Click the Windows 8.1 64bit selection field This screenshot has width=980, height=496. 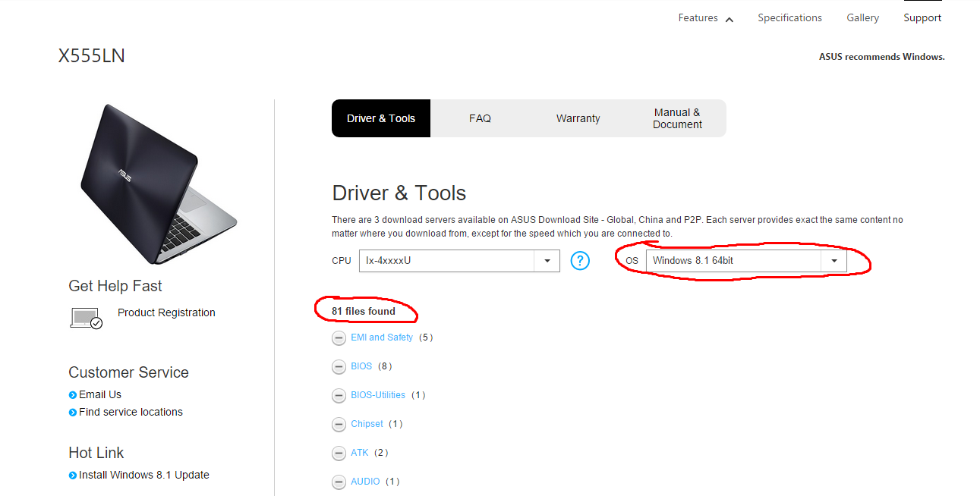[x=746, y=261]
